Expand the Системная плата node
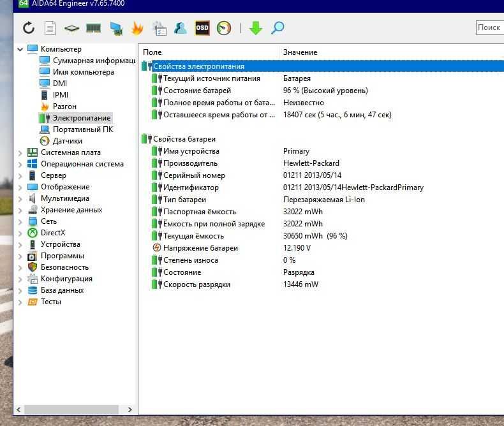This screenshot has height=426, width=504. pyautogui.click(x=20, y=152)
